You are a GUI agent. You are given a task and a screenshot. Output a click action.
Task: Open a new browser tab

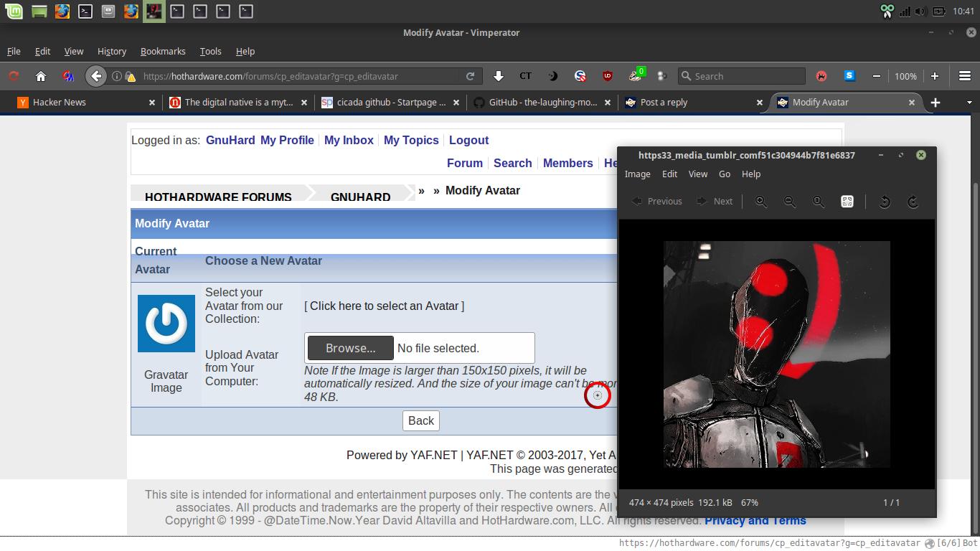point(935,103)
